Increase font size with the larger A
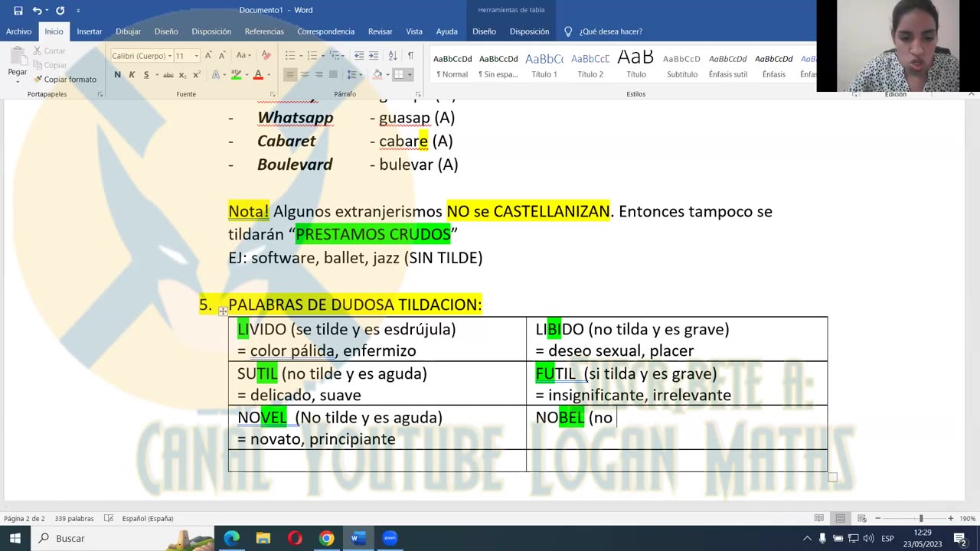980x551 pixels. pos(208,55)
